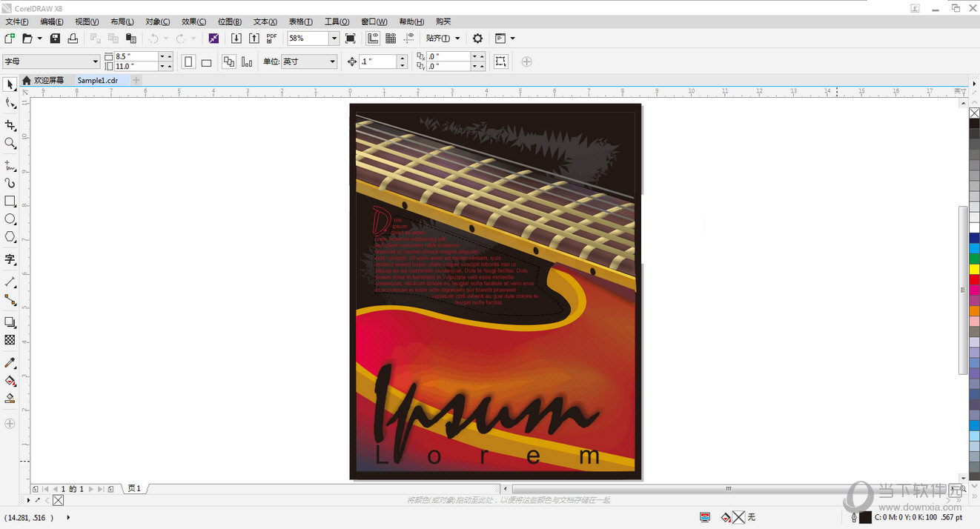
Task: Click the Publish to PDF icon
Action: click(272, 38)
